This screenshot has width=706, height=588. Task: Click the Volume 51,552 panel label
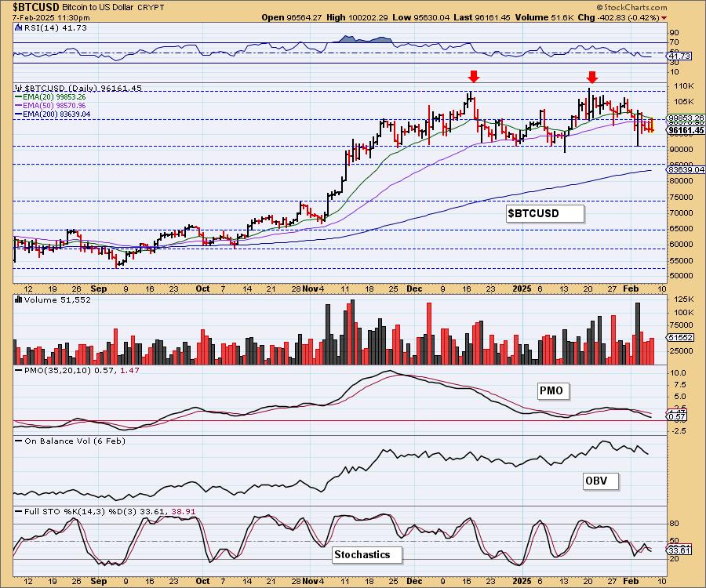57,299
